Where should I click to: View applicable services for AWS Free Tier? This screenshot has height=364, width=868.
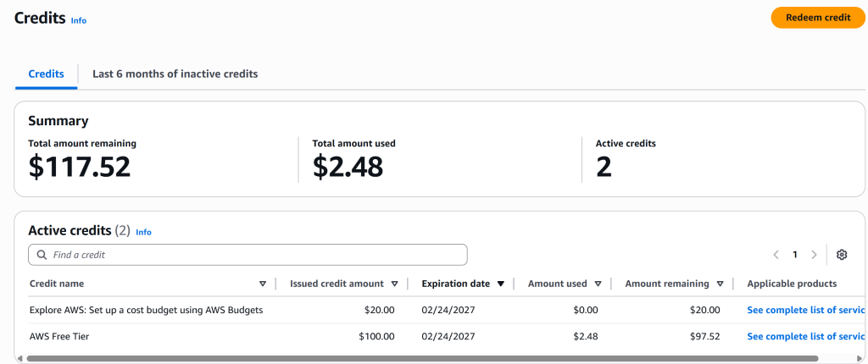click(805, 337)
